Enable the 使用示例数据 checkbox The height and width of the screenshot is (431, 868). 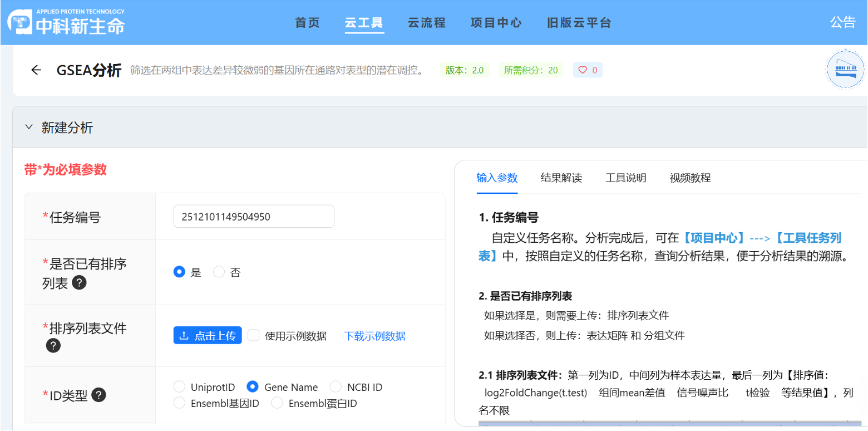(x=253, y=335)
